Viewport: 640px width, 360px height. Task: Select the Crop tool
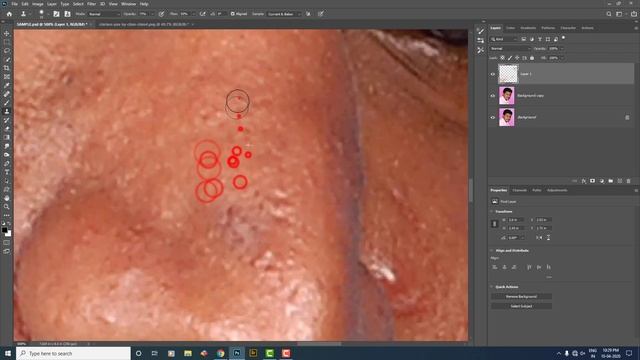(x=7, y=68)
